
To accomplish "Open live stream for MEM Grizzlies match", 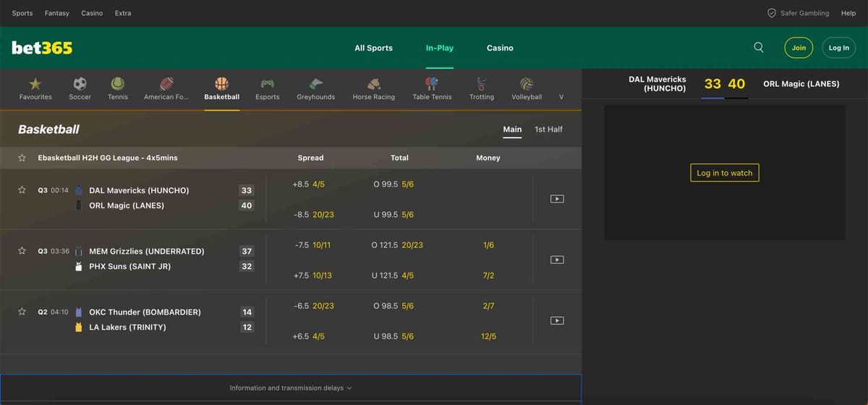I will point(557,260).
